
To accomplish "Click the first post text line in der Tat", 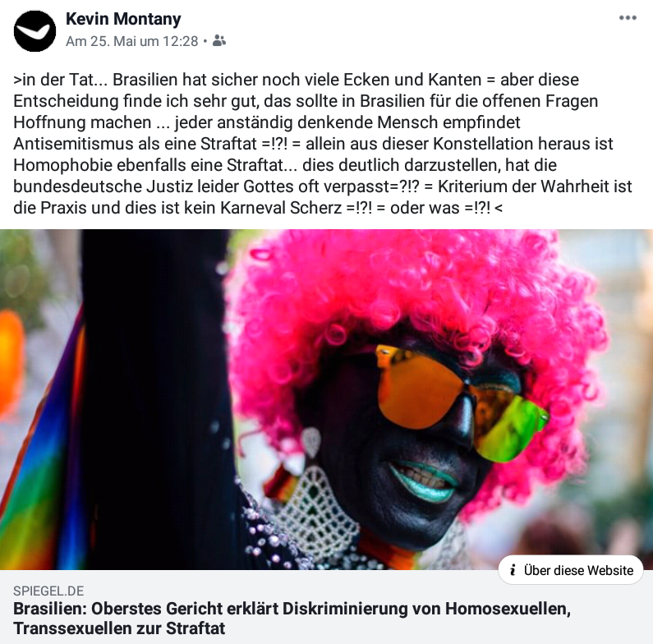I will click(x=296, y=80).
